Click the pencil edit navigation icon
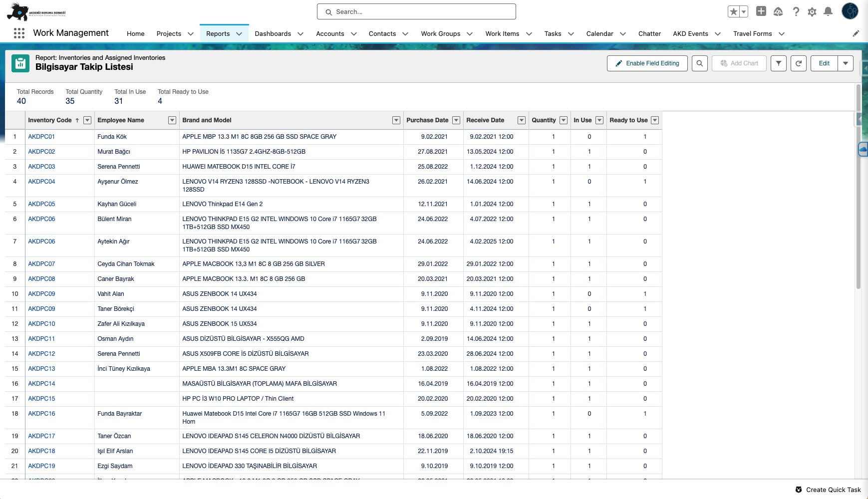Screen dimensions: 868x499 pos(856,33)
